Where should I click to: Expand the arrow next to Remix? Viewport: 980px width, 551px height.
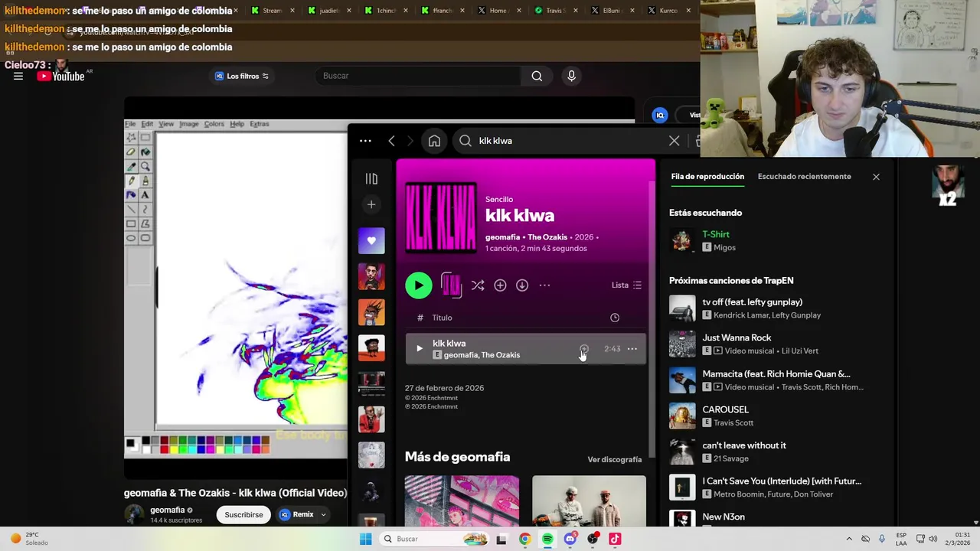323,515
